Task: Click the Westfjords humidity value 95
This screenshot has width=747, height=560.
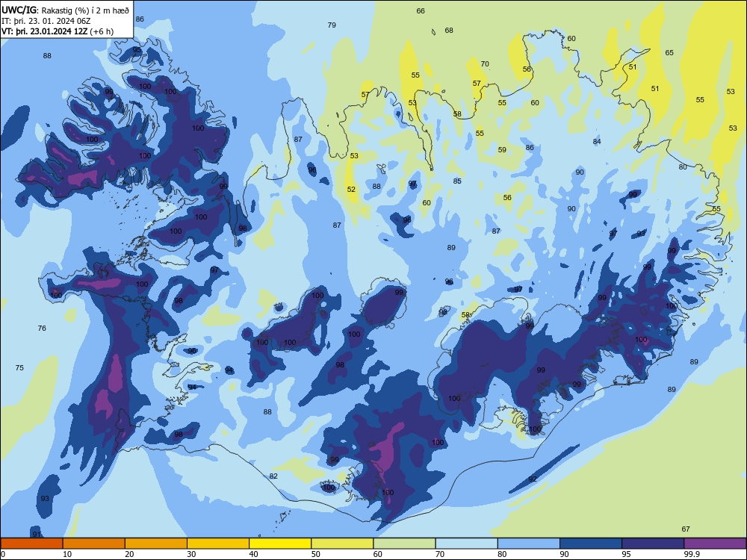Action: tap(137, 49)
